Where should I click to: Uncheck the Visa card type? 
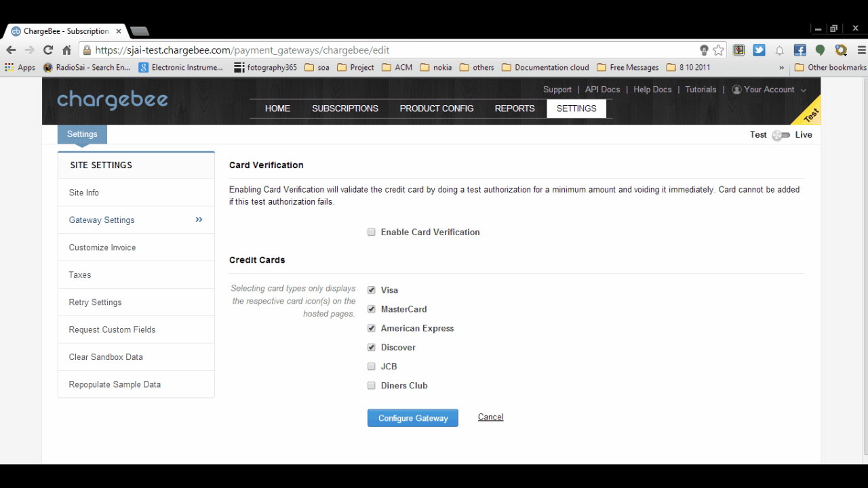pos(371,289)
